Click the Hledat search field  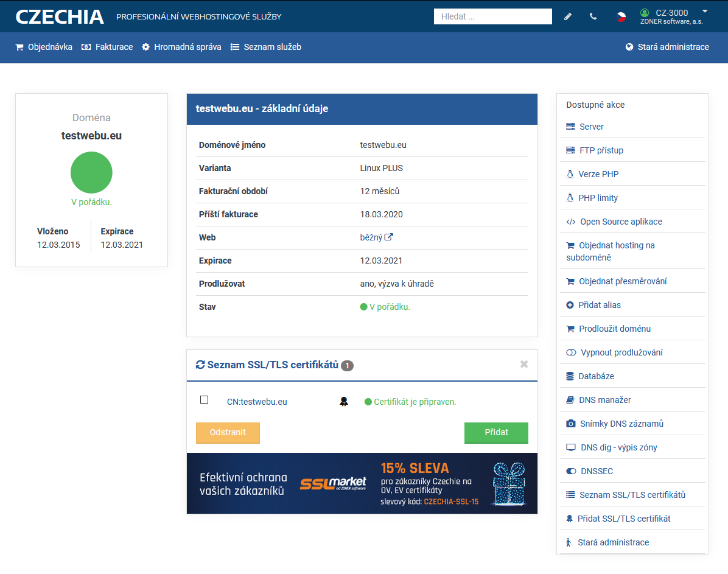click(x=492, y=16)
